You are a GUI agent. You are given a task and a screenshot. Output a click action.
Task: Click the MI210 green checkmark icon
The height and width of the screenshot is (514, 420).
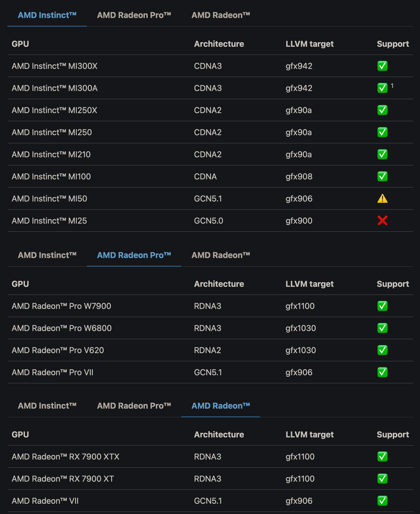382,154
